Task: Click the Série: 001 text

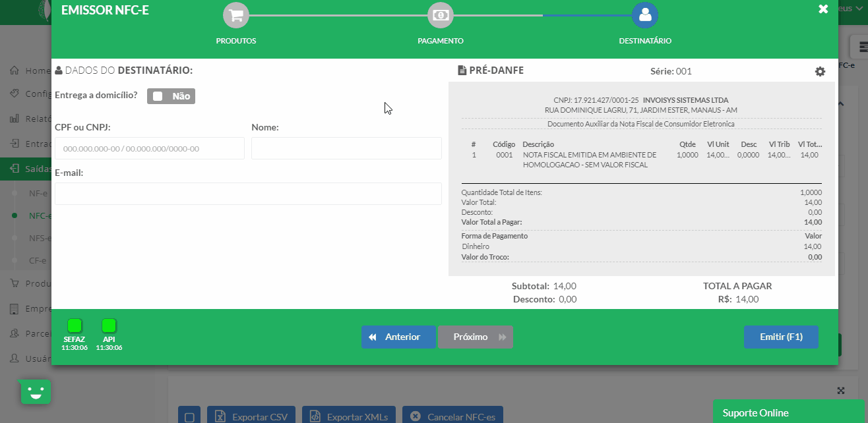Action: (x=671, y=71)
